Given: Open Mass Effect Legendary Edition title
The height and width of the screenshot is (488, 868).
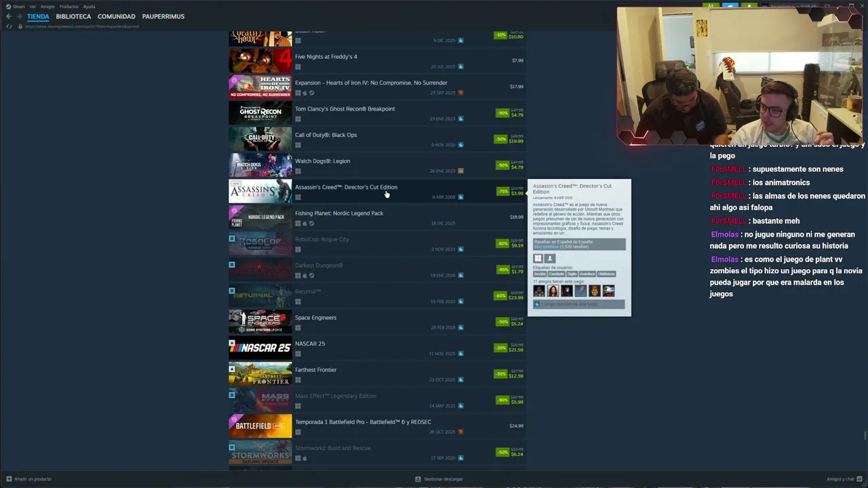Looking at the screenshot, I should (336, 396).
